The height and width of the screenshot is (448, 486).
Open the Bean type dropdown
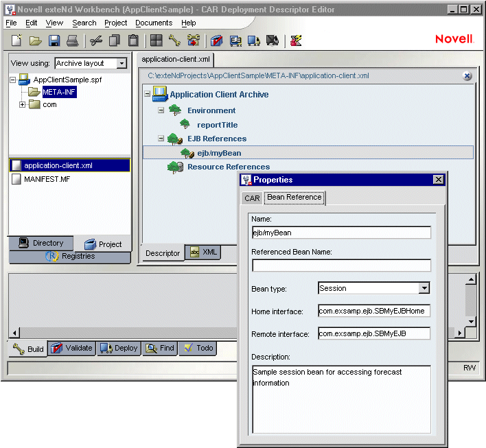pyautogui.click(x=424, y=288)
